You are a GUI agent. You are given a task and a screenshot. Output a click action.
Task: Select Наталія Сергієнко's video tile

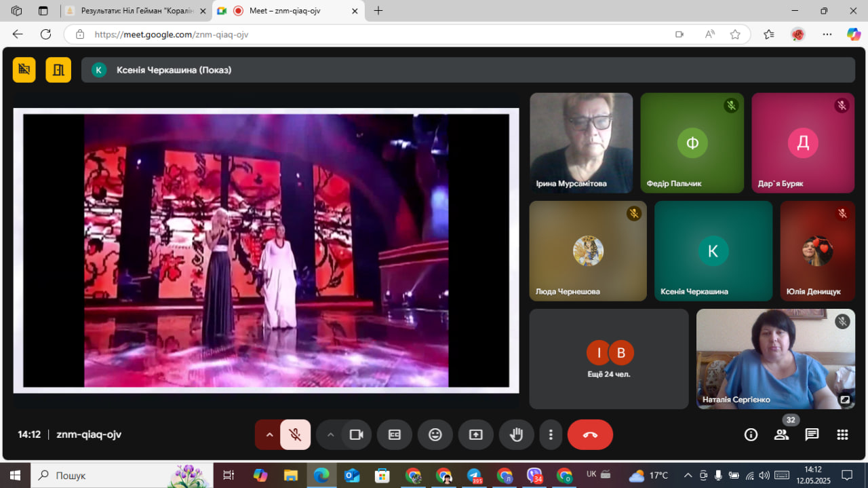click(776, 359)
